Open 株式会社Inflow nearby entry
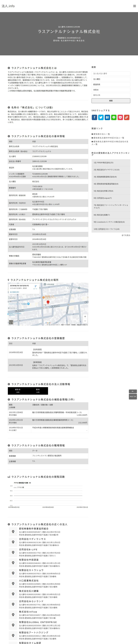Image resolution: width=138 pixels, height=644 pixels. [x=28, y=612]
